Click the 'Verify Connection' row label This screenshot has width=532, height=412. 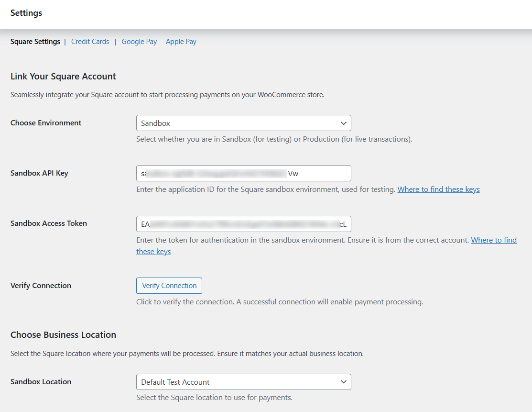point(41,286)
